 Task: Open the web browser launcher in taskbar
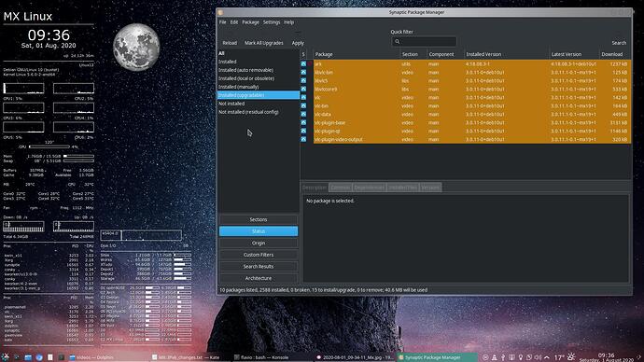coord(39,357)
